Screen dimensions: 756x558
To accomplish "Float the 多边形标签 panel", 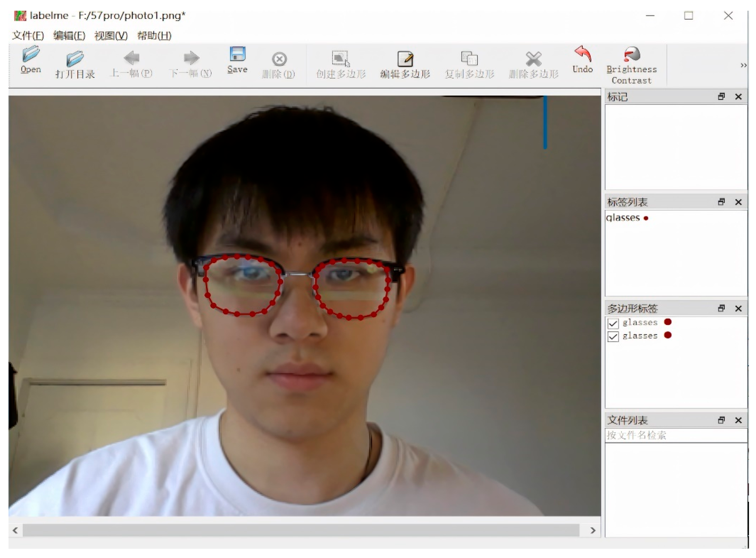I will point(721,308).
